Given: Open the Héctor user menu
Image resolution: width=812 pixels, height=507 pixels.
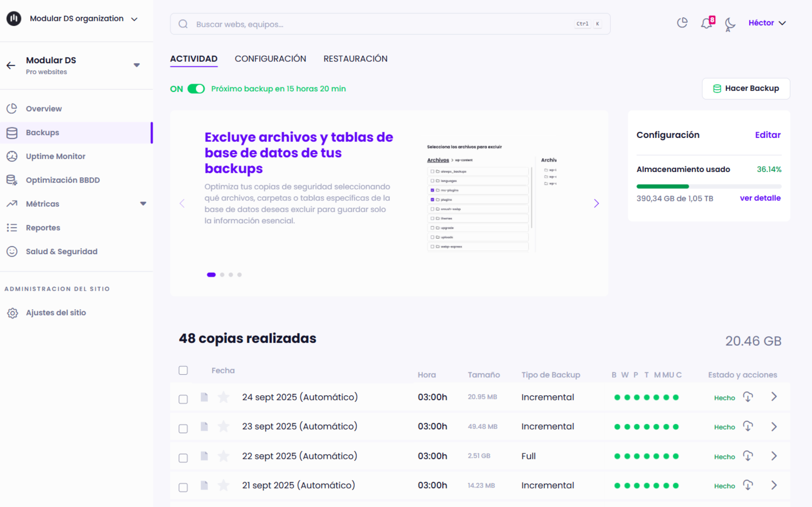Looking at the screenshot, I should tap(767, 23).
